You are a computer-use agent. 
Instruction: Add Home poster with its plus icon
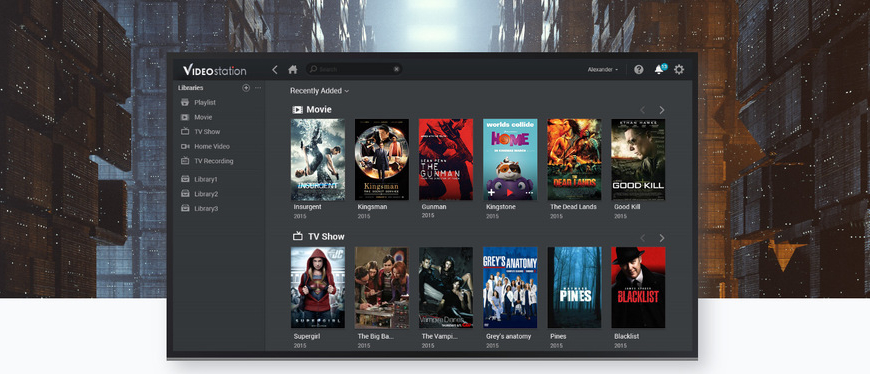[491, 193]
